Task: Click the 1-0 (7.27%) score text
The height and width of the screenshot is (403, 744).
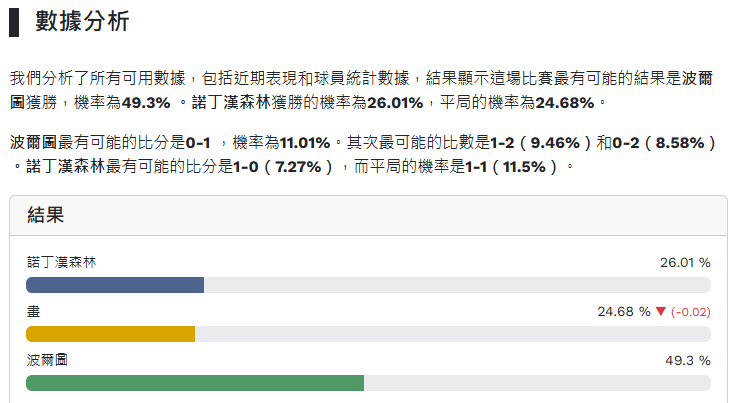Action: pos(282,165)
